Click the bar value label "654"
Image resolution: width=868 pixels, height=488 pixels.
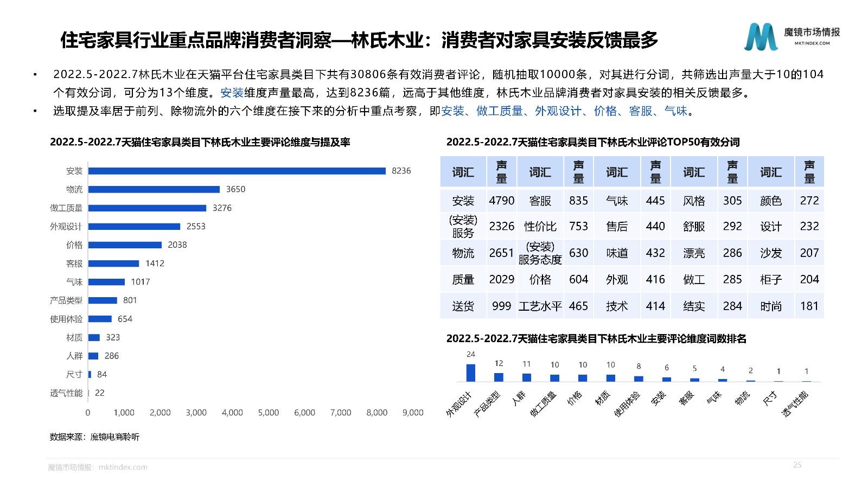(x=125, y=319)
